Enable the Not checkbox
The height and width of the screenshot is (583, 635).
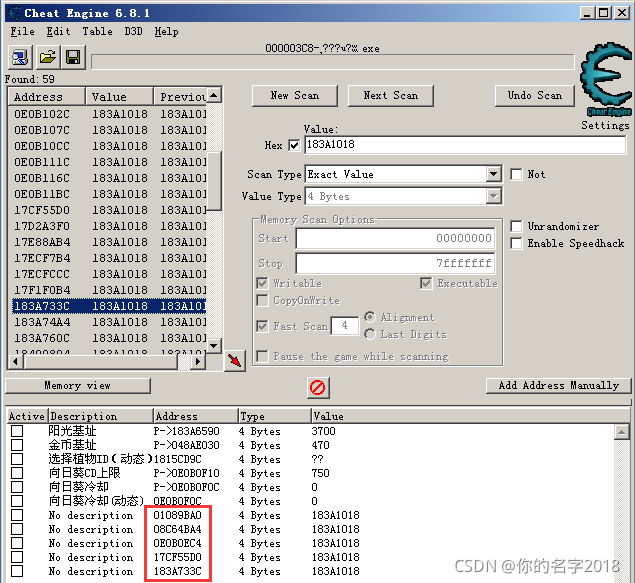click(x=516, y=174)
